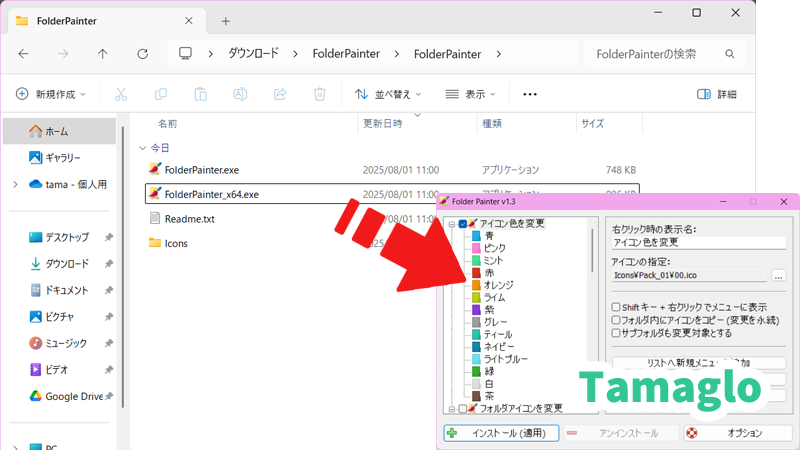
Task: Click the FolderPainterの検索 search box
Action: [x=665, y=54]
